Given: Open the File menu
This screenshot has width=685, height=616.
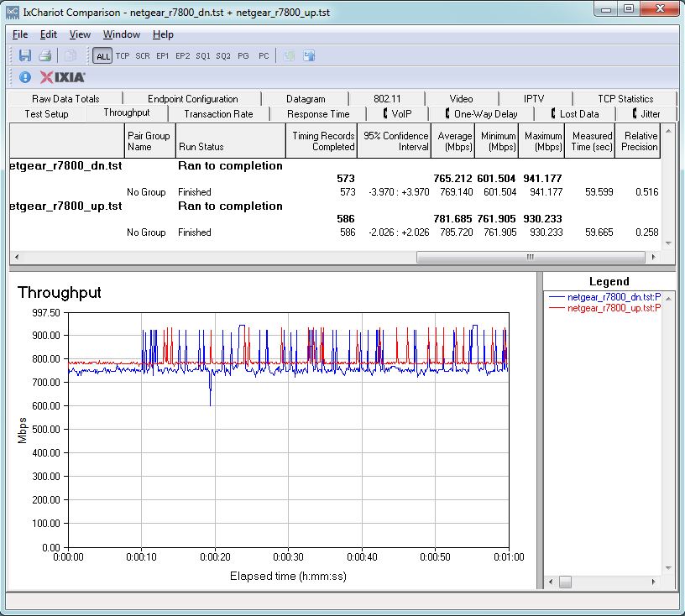Looking at the screenshot, I should (x=20, y=34).
